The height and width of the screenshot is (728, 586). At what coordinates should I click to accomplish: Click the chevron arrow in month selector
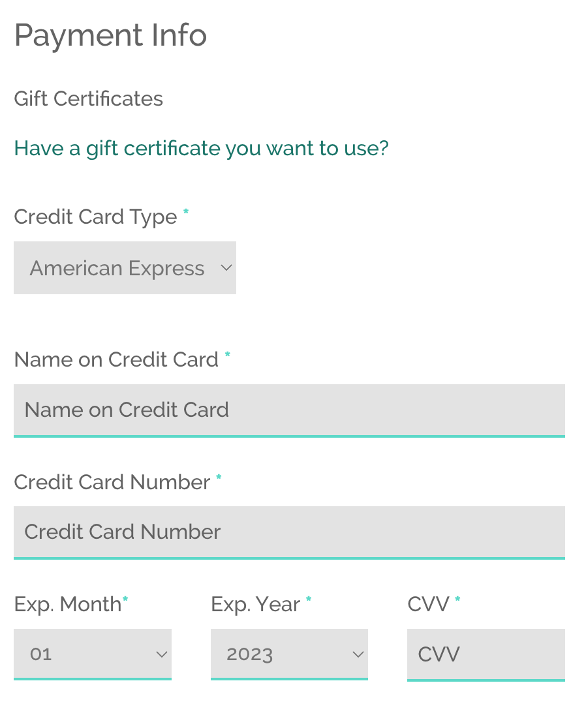pyautogui.click(x=161, y=654)
